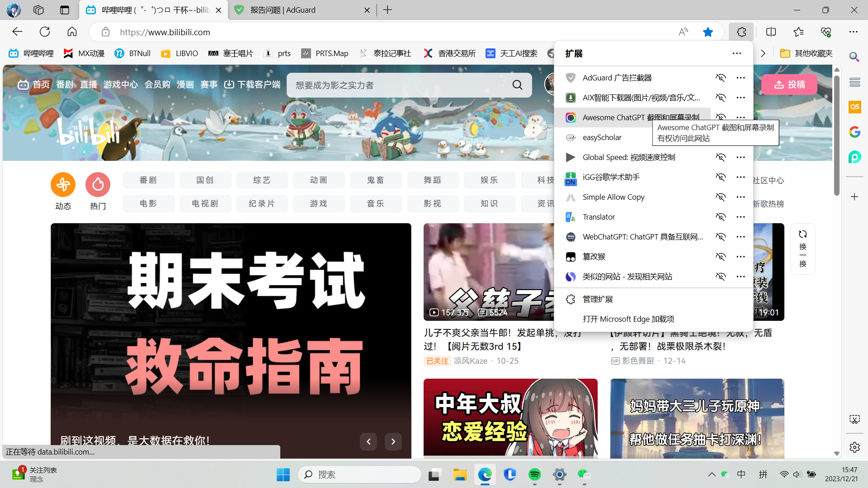This screenshot has width=868, height=488.
Task: Toggle visibility of AdGuard 广告拦截器 extension
Action: (x=721, y=77)
